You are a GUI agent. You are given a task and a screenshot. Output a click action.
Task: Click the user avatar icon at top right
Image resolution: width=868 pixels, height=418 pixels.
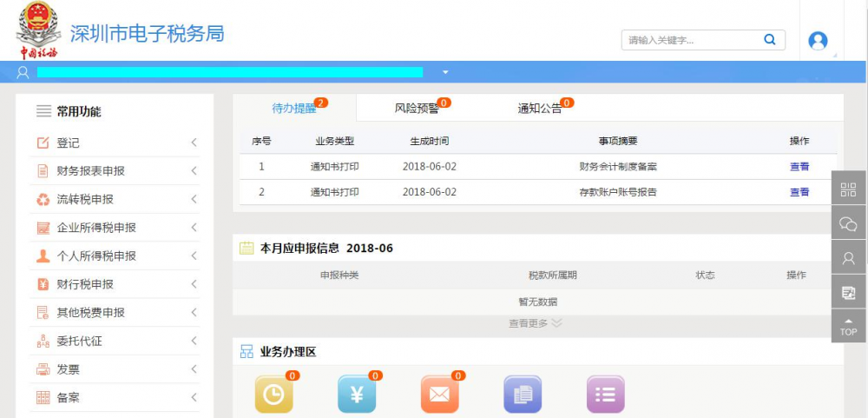[818, 41]
